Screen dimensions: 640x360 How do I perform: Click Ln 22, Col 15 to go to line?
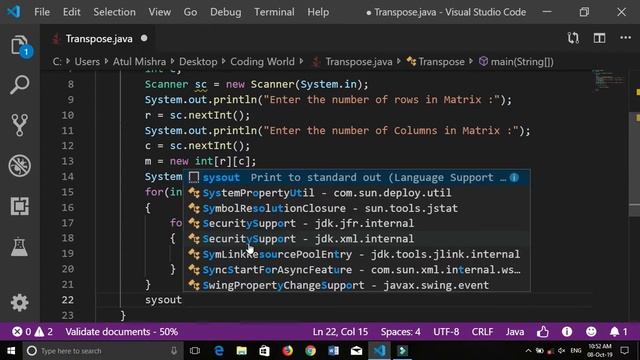tap(340, 332)
